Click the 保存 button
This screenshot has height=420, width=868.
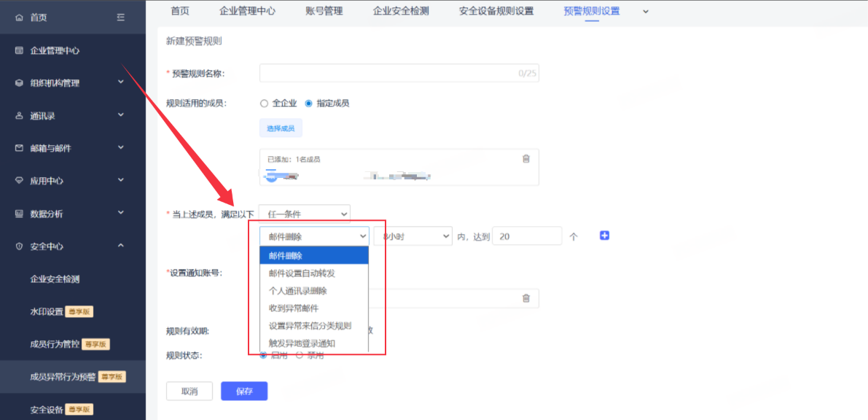click(244, 391)
